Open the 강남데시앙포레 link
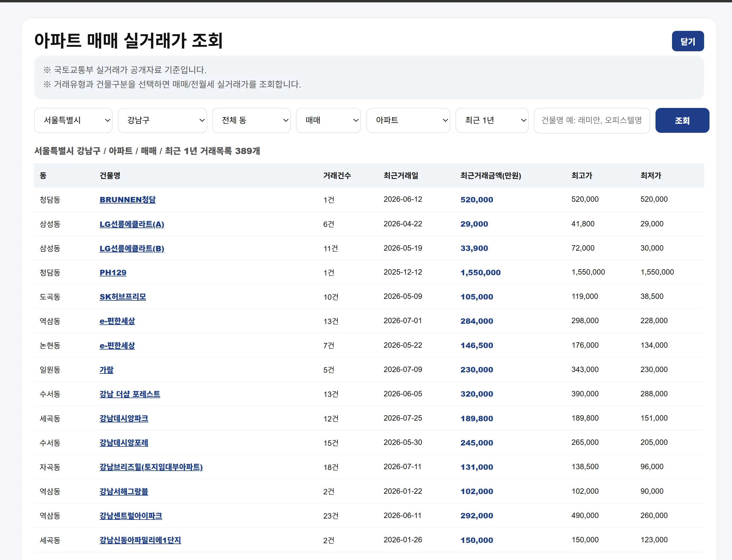This screenshot has height=560, width=732. (x=124, y=443)
